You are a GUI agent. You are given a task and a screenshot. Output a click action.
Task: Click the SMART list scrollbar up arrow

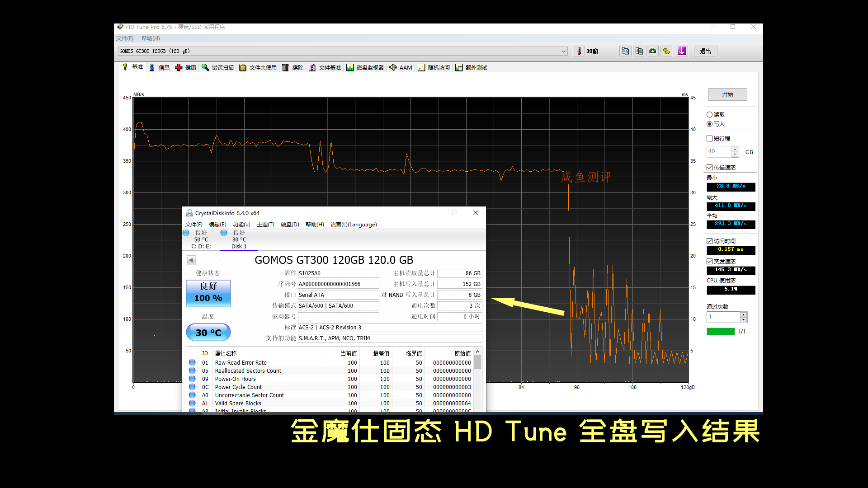478,352
